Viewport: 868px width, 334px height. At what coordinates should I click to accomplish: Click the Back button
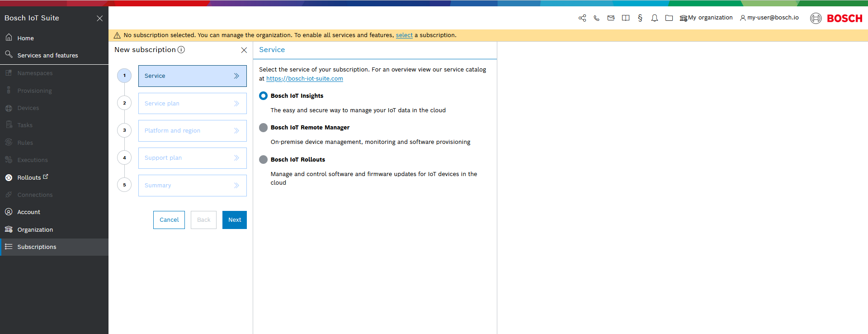(203, 220)
